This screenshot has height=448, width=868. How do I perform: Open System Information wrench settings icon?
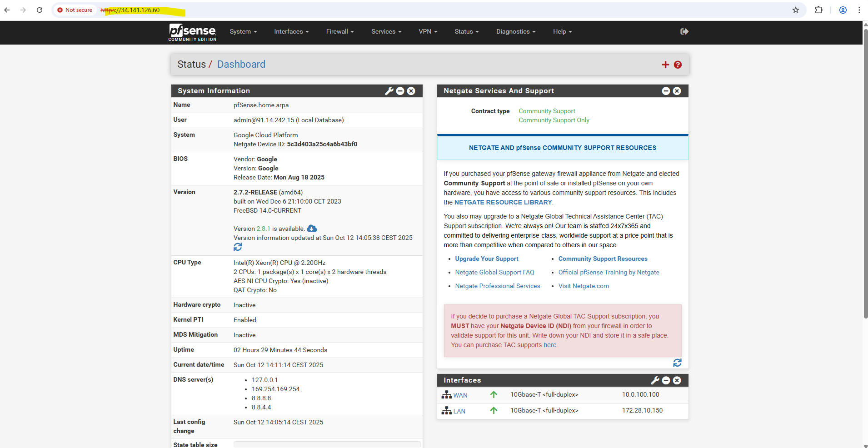(389, 91)
